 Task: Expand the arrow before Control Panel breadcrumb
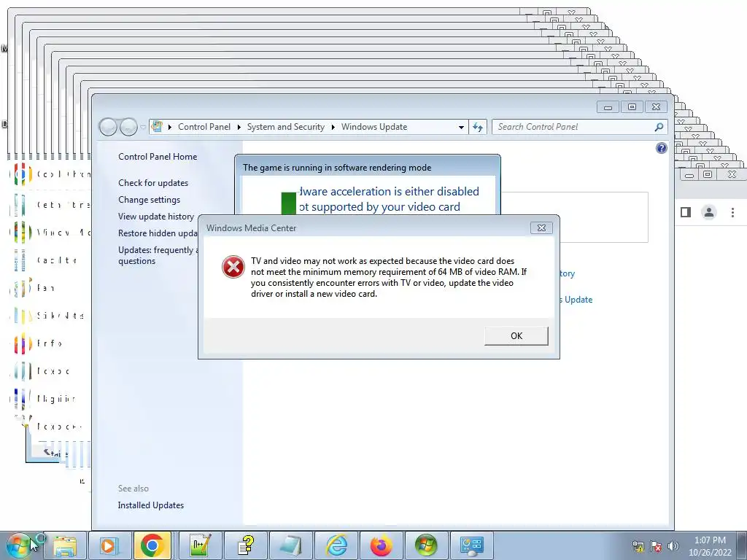tap(170, 127)
